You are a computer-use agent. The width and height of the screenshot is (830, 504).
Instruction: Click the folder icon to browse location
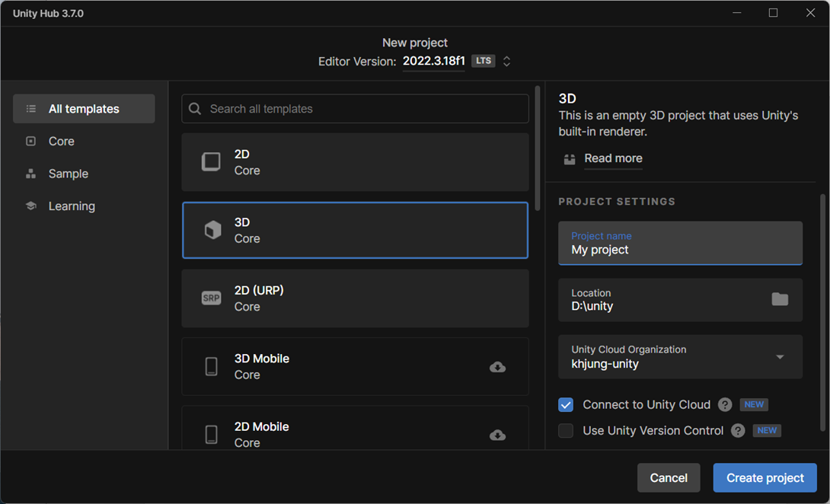(x=780, y=299)
